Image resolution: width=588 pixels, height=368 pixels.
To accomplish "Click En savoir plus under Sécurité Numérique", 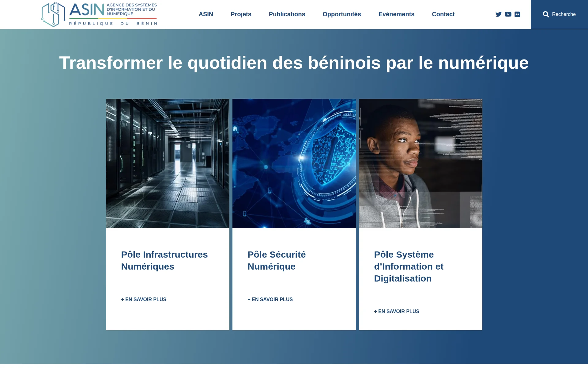I will [270, 299].
